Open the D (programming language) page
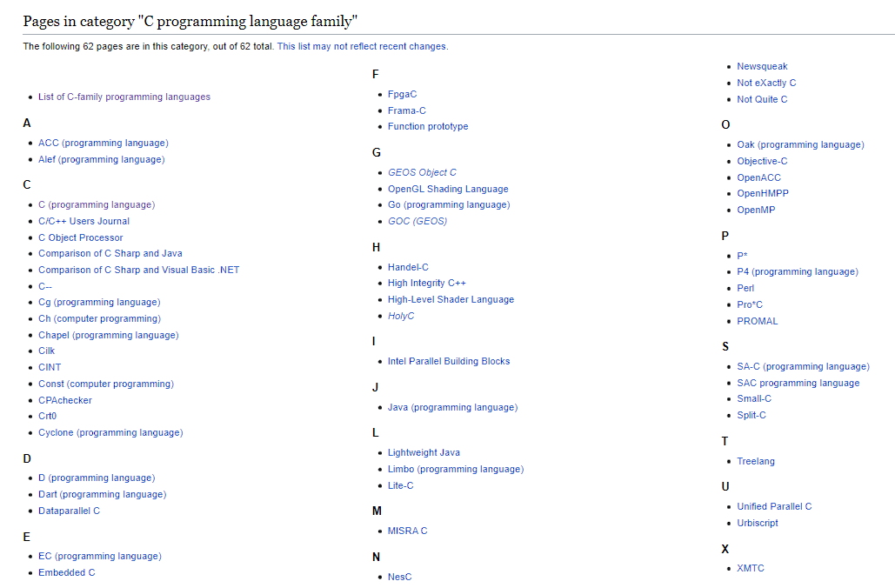 [97, 478]
